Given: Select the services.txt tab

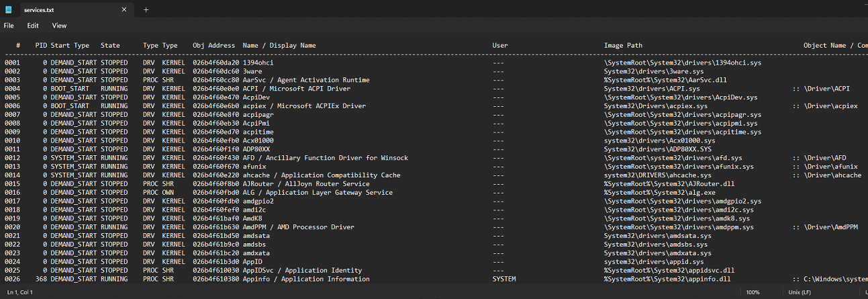Looking at the screenshot, I should pos(42,9).
